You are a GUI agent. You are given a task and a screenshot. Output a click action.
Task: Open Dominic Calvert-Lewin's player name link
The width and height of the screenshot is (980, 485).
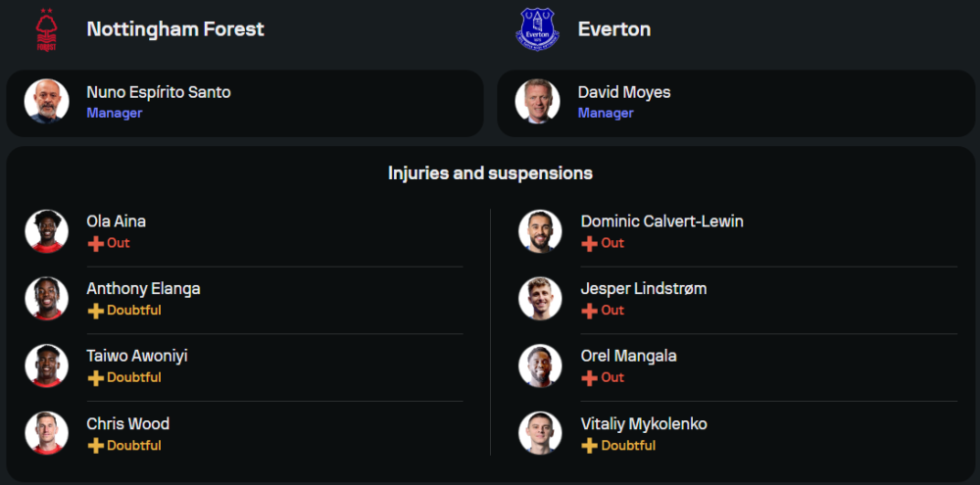pyautogui.click(x=662, y=221)
